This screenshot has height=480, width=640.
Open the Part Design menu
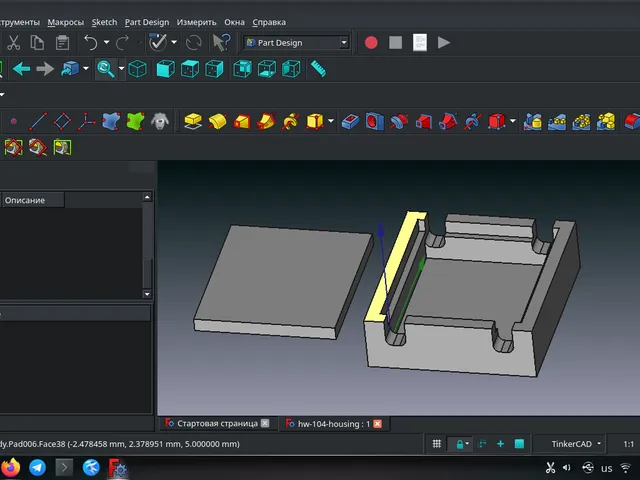click(147, 22)
